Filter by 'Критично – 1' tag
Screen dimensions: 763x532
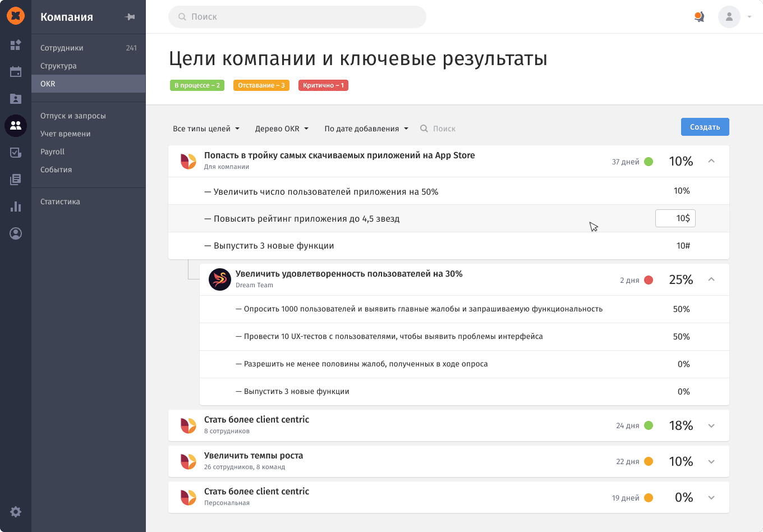tap(323, 85)
